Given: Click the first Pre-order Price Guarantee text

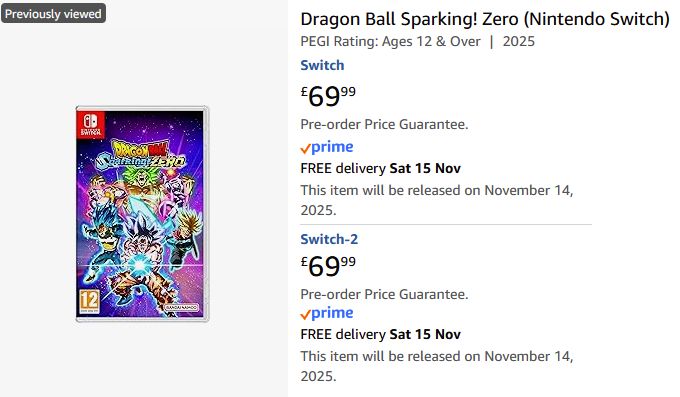Looking at the screenshot, I should tap(384, 125).
